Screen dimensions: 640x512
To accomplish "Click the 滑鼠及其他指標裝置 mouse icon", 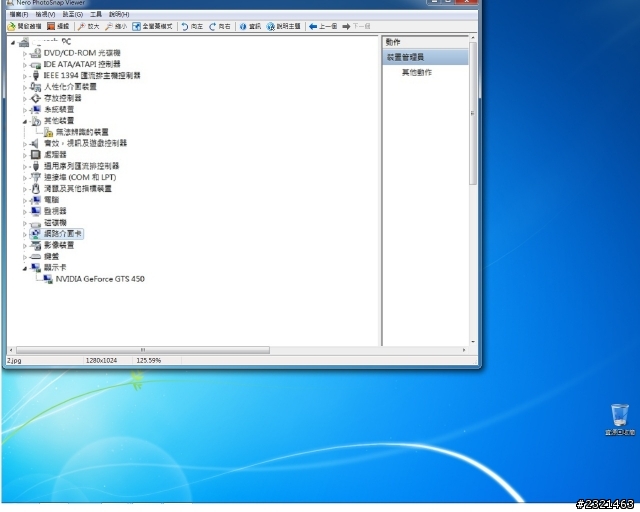I will [36, 189].
